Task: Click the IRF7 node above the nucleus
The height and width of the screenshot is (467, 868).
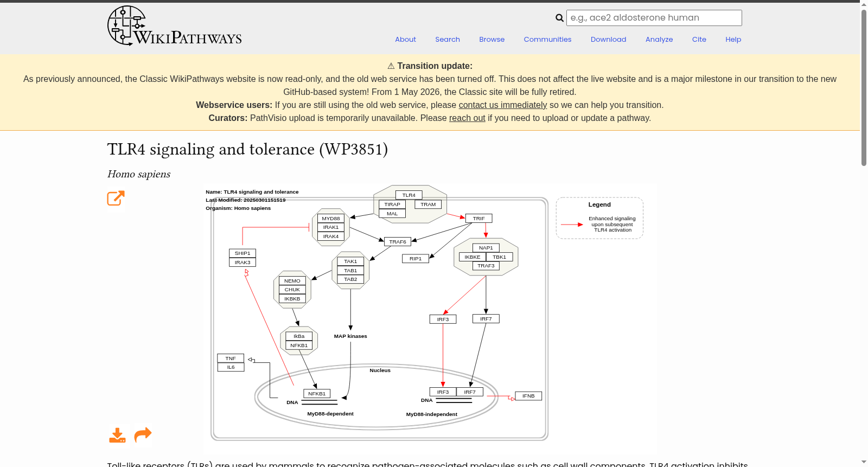Action: coord(486,319)
